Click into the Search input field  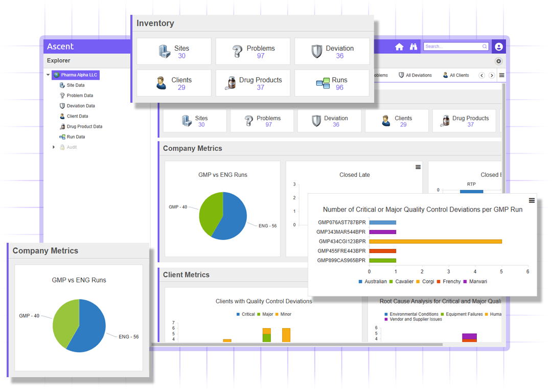pyautogui.click(x=453, y=47)
